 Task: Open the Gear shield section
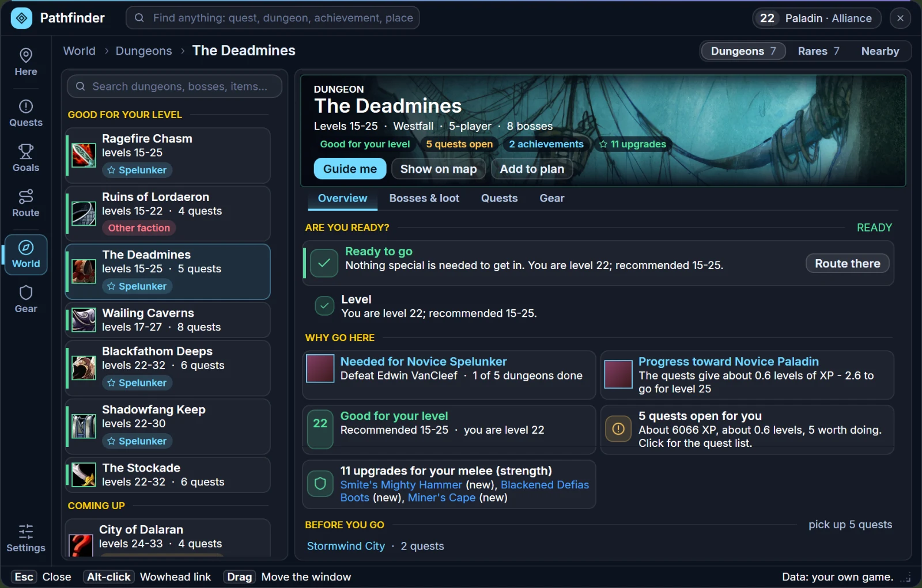[26, 299]
